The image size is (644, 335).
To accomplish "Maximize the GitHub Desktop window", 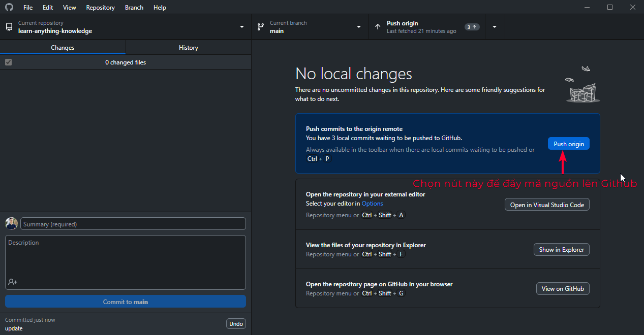I will point(610,7).
